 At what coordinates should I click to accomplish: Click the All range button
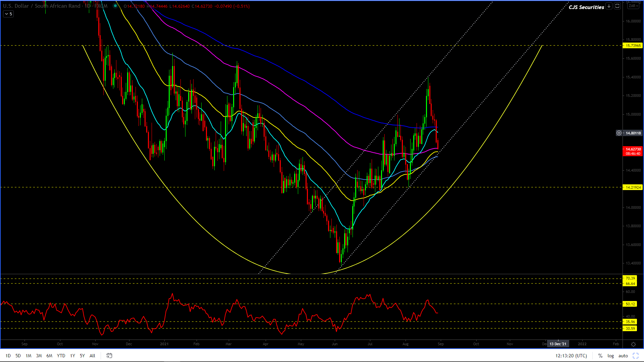tap(92, 356)
